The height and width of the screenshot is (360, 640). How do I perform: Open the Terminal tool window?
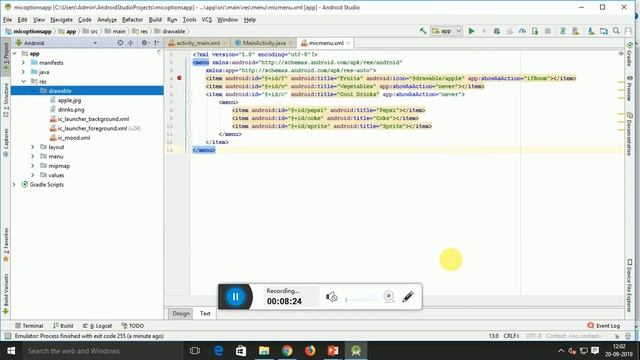pyautogui.click(x=29, y=326)
